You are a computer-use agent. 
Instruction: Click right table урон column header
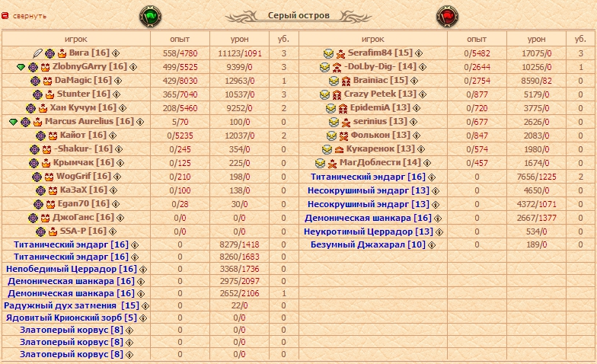pyautogui.click(x=536, y=39)
